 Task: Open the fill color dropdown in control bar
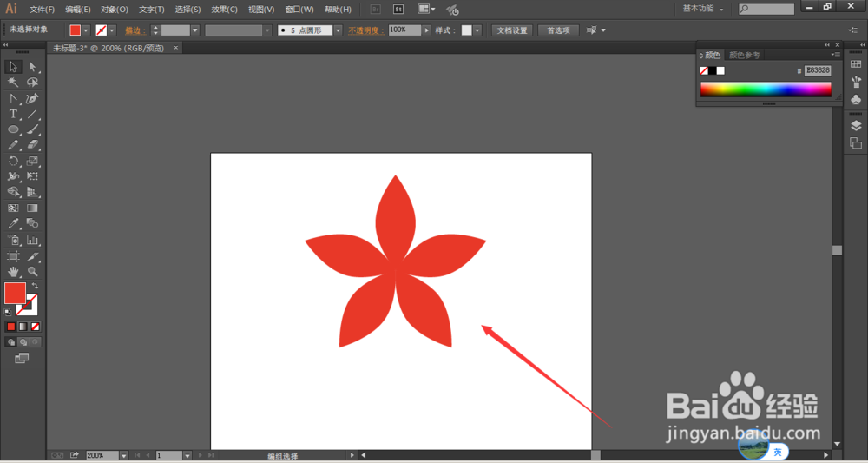click(86, 30)
